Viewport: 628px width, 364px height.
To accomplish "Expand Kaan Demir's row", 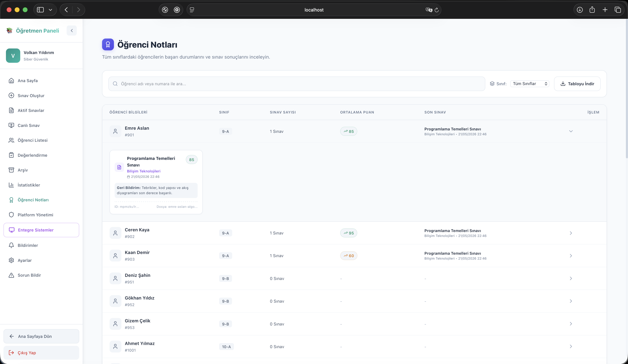I will (571, 256).
